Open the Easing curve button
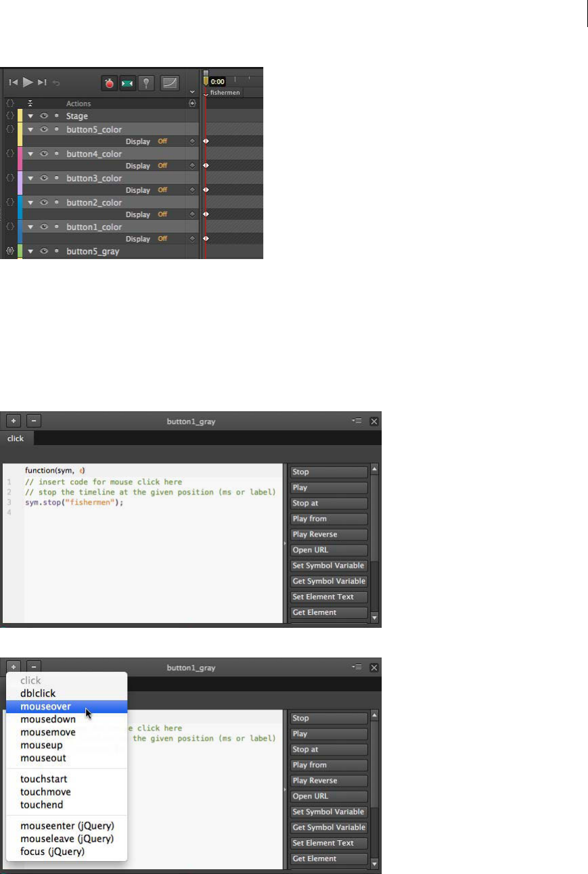This screenshot has height=874, width=588. click(170, 83)
